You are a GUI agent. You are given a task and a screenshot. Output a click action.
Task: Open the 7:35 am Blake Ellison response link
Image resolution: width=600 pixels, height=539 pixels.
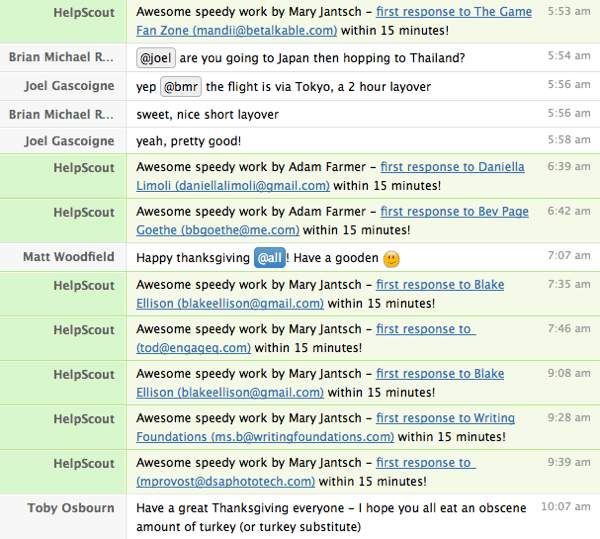click(320, 294)
